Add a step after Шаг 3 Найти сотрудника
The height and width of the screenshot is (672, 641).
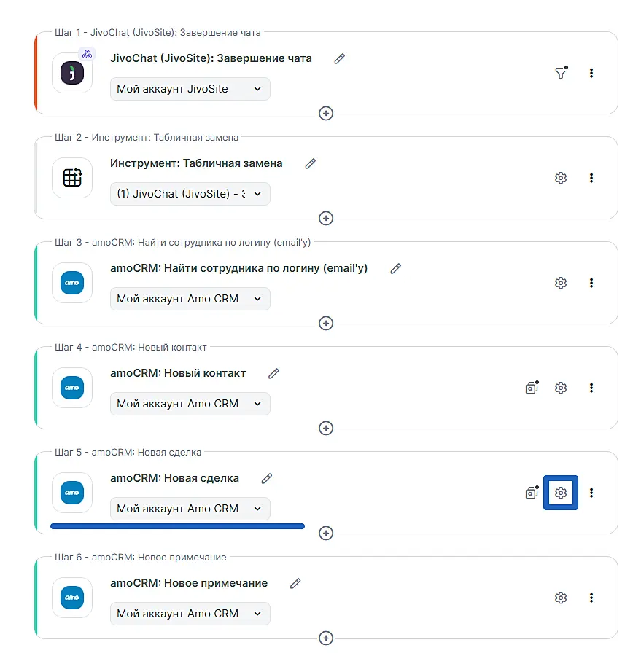326,324
